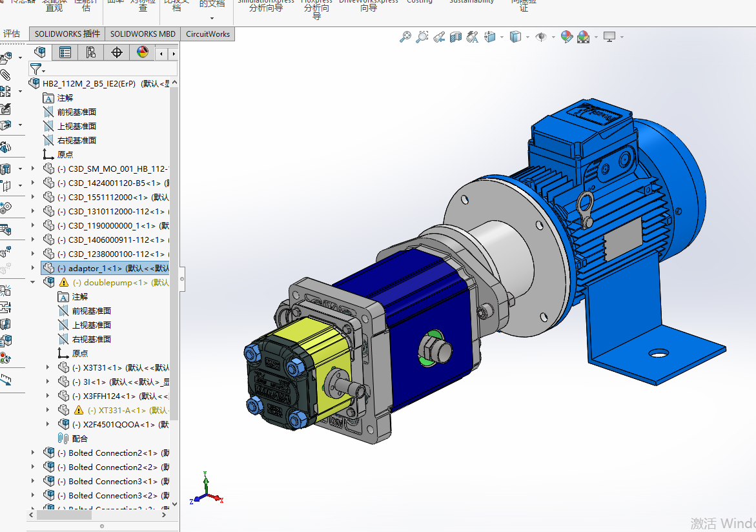Switch to the CircuitWorks tab
Image resolution: width=756 pixels, height=532 pixels.
point(207,34)
